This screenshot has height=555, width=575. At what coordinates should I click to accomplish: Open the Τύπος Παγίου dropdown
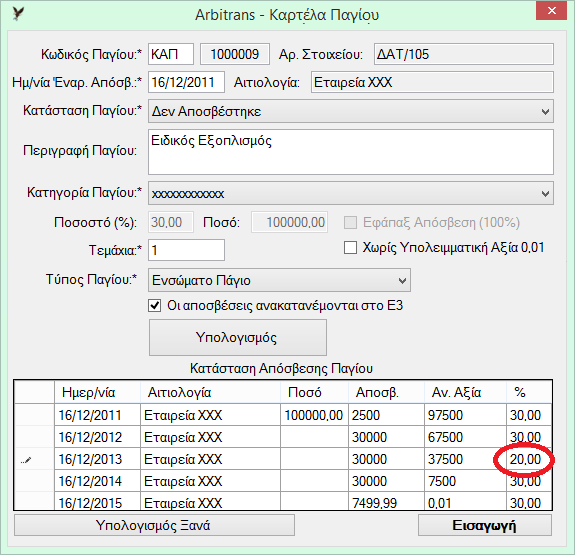[x=279, y=280]
